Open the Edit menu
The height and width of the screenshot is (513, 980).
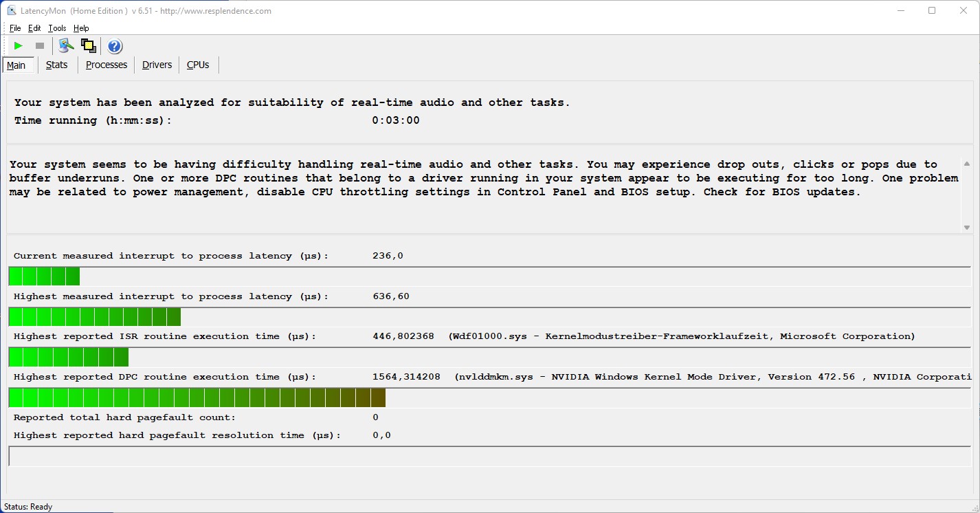[x=34, y=28]
